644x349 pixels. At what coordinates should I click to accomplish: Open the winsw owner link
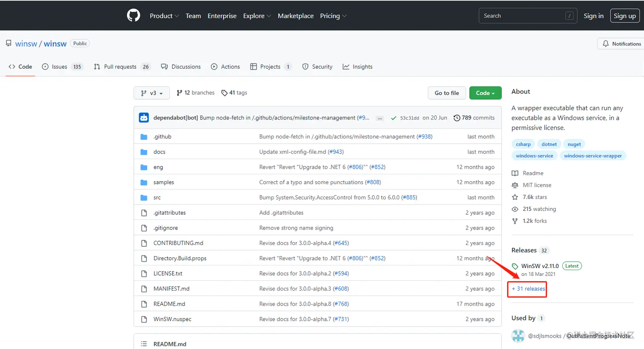click(x=26, y=43)
